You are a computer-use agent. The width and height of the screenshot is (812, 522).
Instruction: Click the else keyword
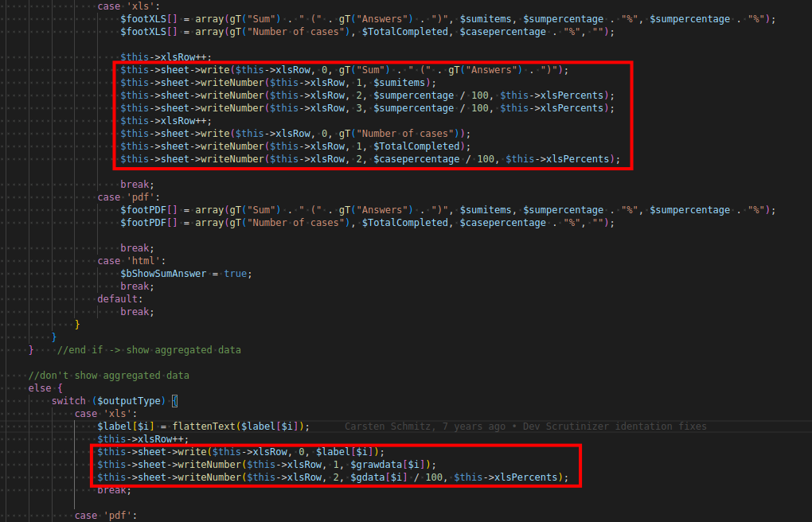pos(39,388)
